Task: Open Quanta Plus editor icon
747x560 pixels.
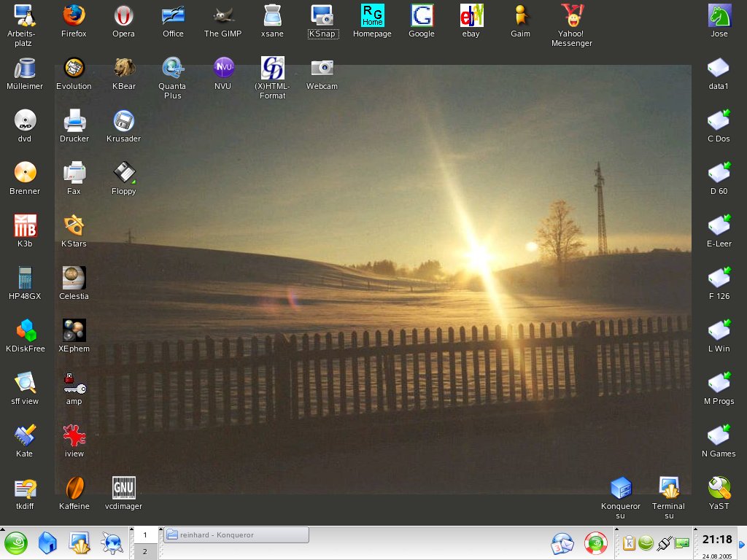Action: point(173,69)
